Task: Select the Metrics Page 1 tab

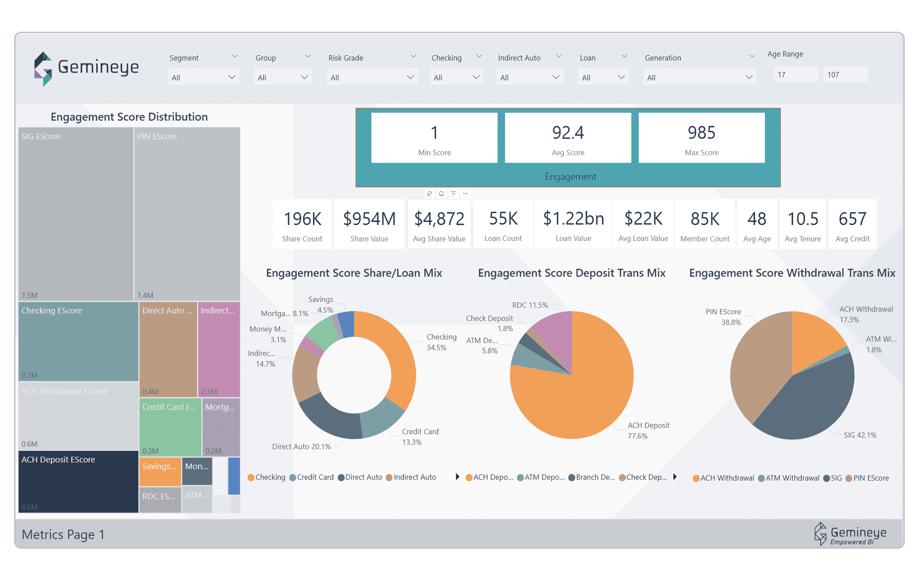Action: [x=63, y=534]
